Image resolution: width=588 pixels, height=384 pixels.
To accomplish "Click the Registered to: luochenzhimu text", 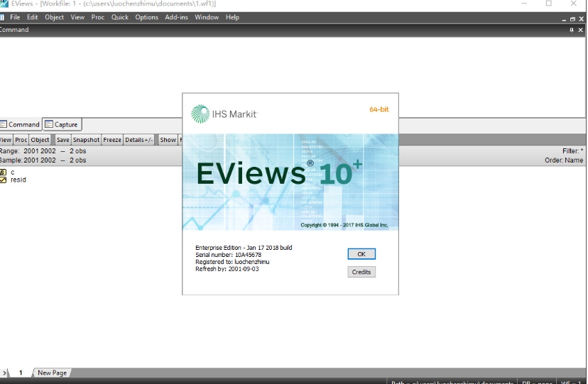I will pos(232,262).
